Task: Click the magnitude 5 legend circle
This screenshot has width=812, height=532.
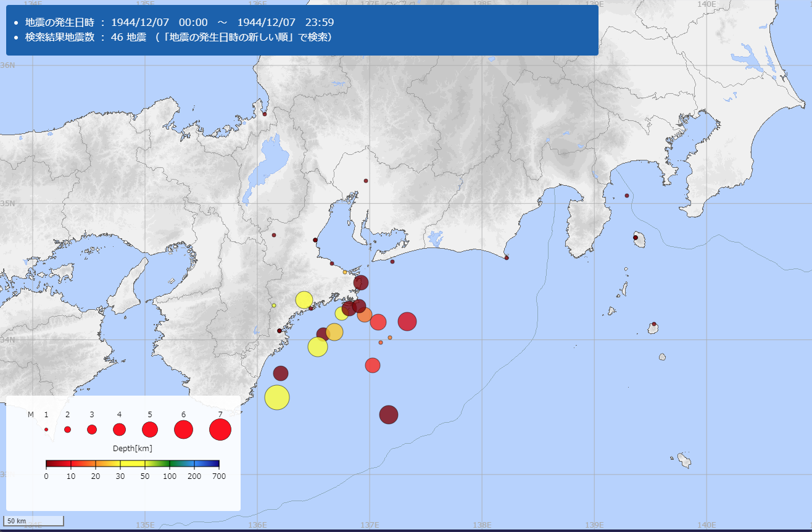Action: [150, 430]
